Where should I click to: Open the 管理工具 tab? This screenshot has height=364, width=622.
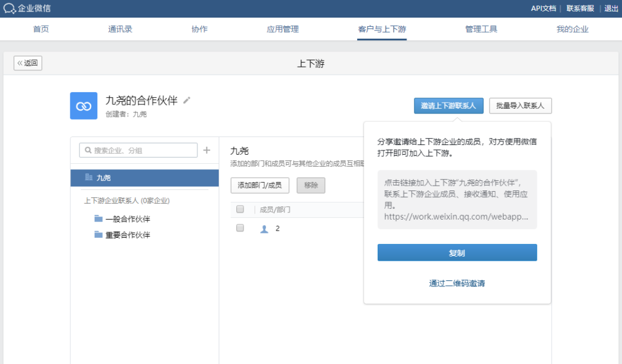coord(481,29)
